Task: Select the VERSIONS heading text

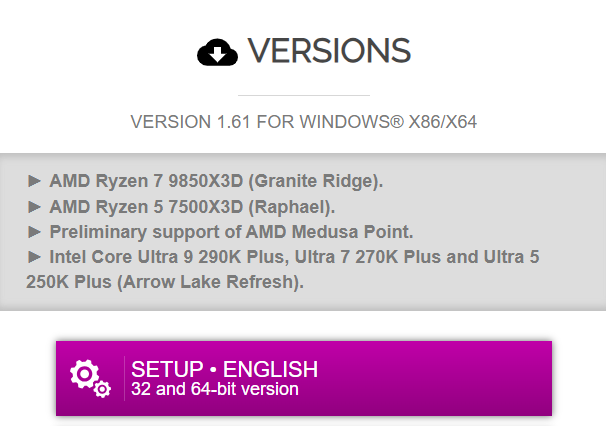Action: click(329, 51)
